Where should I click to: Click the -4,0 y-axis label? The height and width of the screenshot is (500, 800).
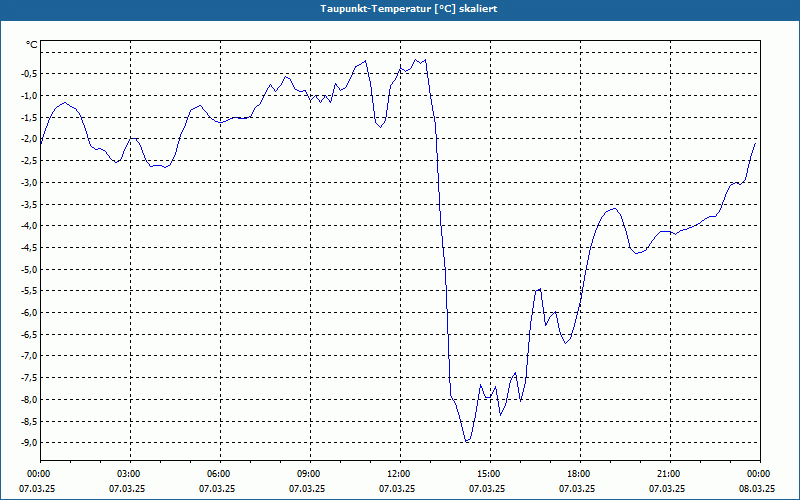(29, 226)
